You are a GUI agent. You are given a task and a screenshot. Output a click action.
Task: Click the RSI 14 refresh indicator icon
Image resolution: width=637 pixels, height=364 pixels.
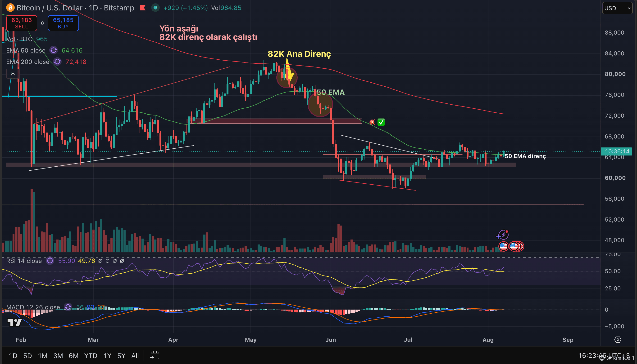[x=50, y=261]
